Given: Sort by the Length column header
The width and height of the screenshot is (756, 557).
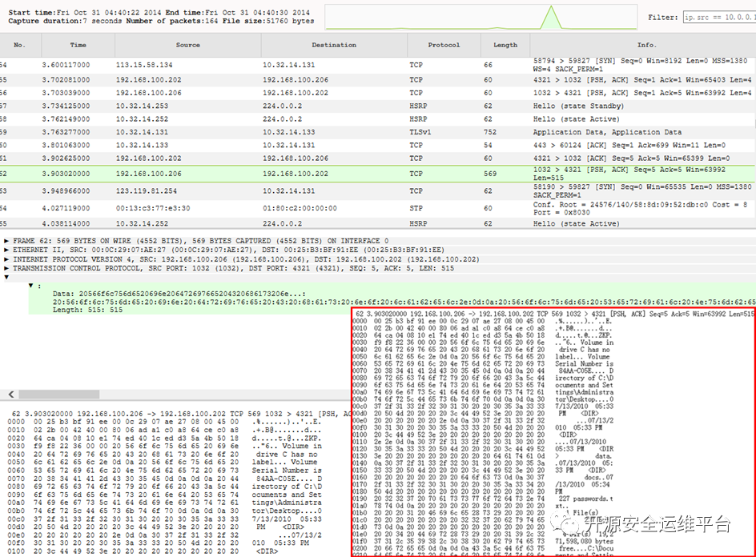Looking at the screenshot, I should click(x=505, y=45).
